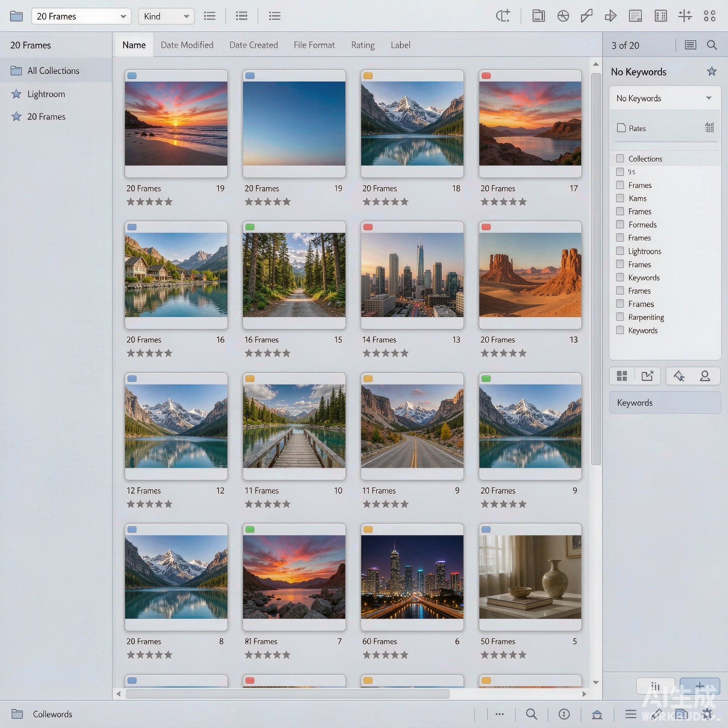The width and height of the screenshot is (728, 728).
Task: Sort by File Format tab
Action: [314, 45]
